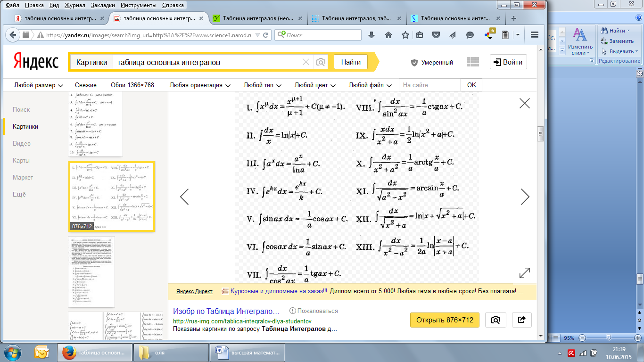Click the Firefox Поиск search box
Image resolution: width=644 pixels, height=362 pixels.
tap(318, 35)
